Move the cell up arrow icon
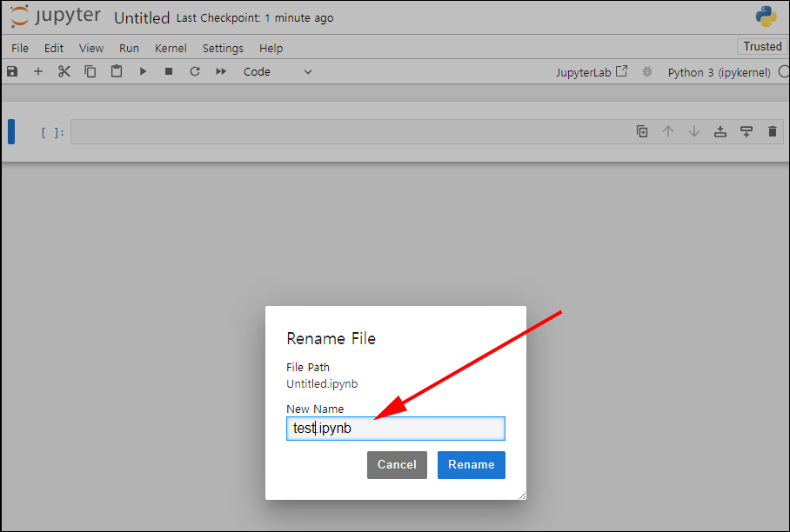This screenshot has width=790, height=532. (668, 131)
